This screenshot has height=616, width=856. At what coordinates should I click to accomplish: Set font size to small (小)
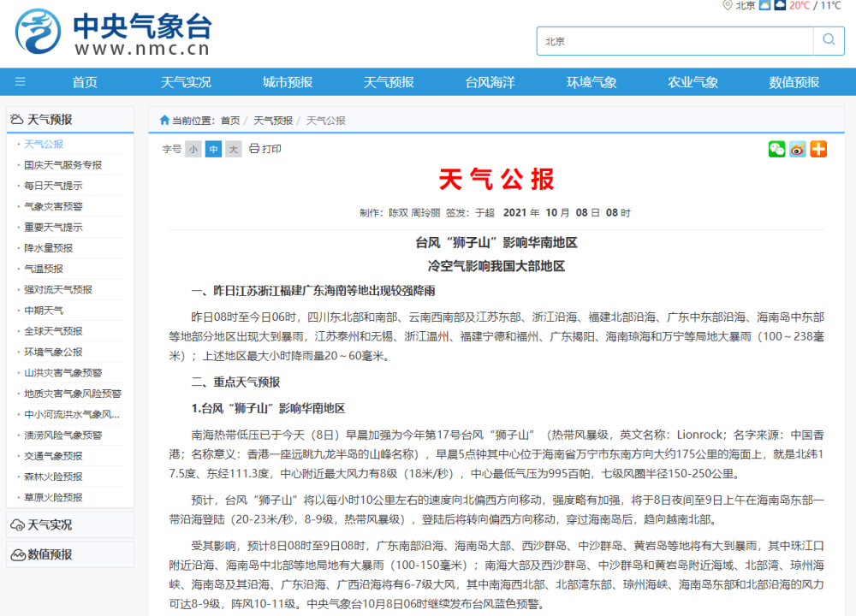pyautogui.click(x=193, y=149)
